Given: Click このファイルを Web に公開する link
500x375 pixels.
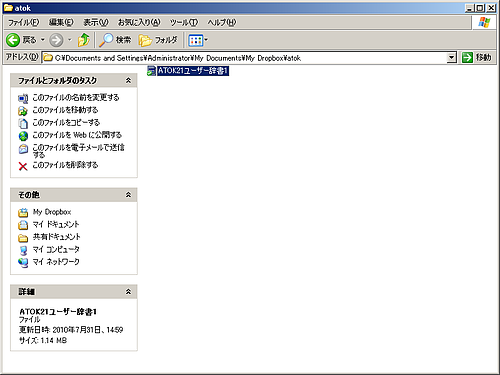Looking at the screenshot, I should (x=77, y=135).
